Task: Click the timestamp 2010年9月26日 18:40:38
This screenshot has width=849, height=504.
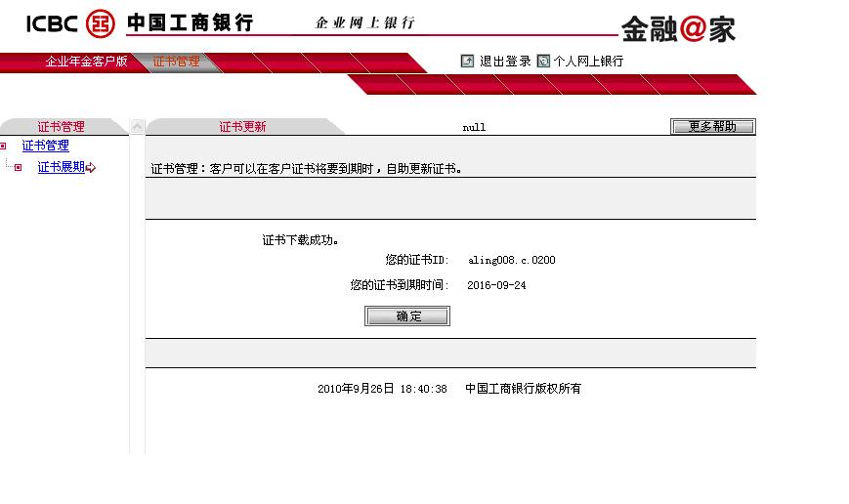Action: point(382,389)
